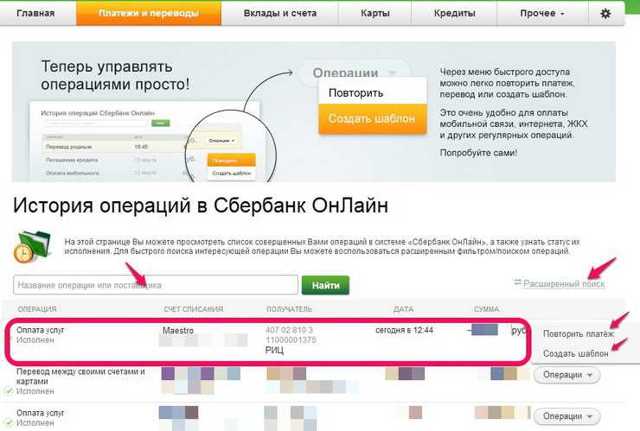Click the РИЦ recipient text
Screen dimensions: 640x431
pos(274,351)
